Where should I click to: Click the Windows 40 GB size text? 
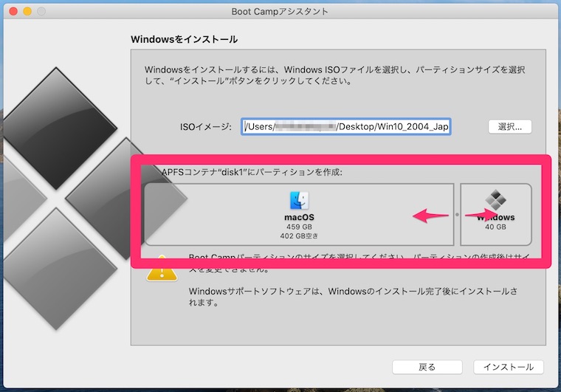click(495, 227)
